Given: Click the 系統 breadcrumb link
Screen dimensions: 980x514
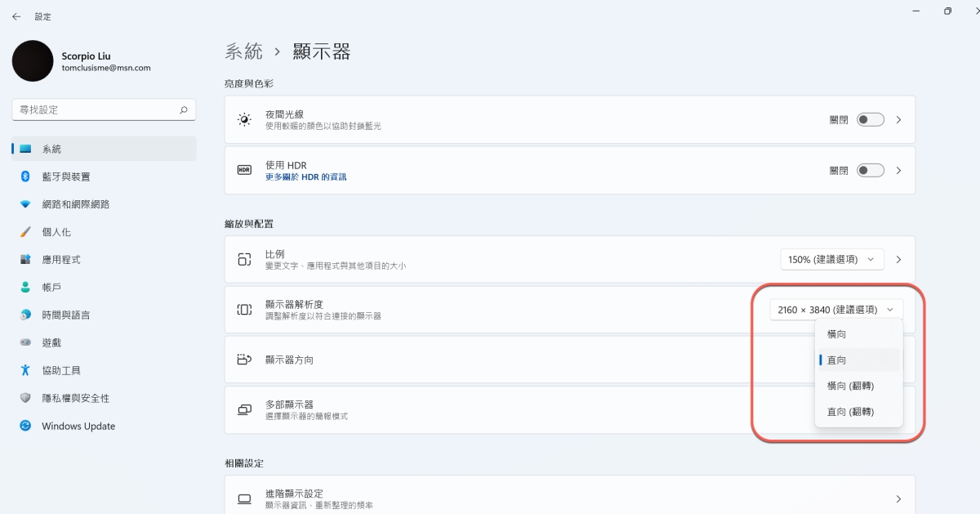Looking at the screenshot, I should click(244, 51).
